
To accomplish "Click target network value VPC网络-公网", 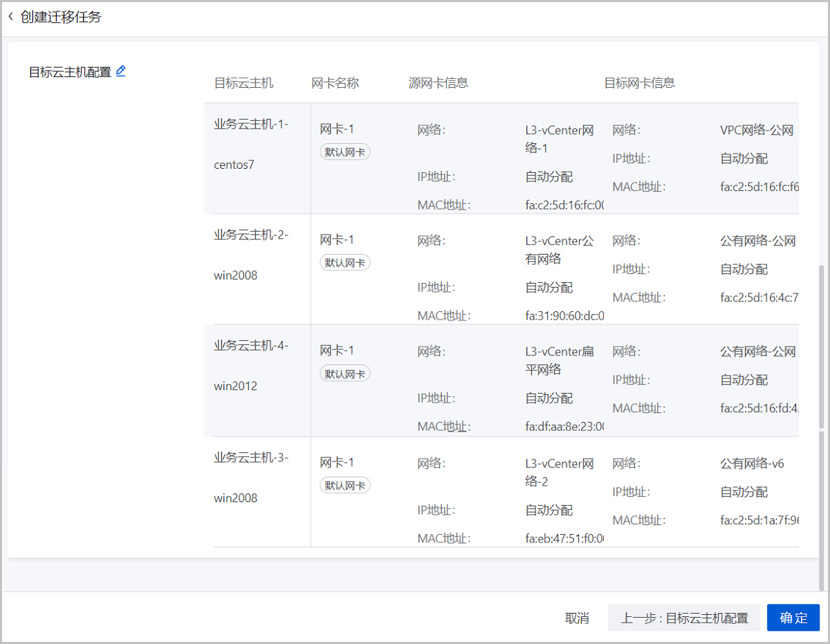I will click(756, 130).
